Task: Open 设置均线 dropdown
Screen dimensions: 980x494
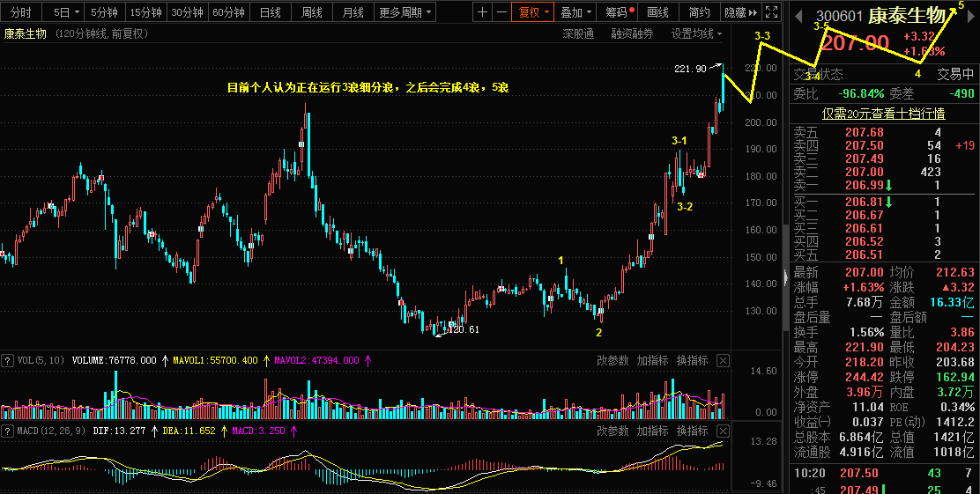Action: coord(696,33)
